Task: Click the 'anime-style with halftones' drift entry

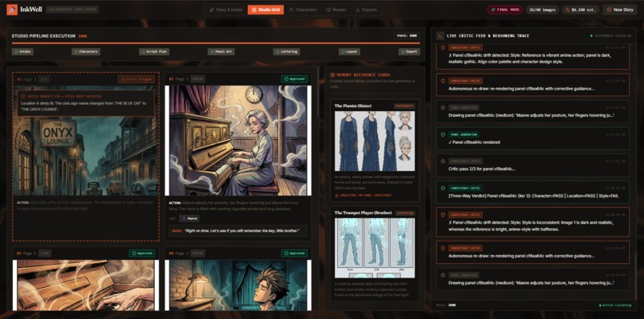Action: click(x=533, y=221)
